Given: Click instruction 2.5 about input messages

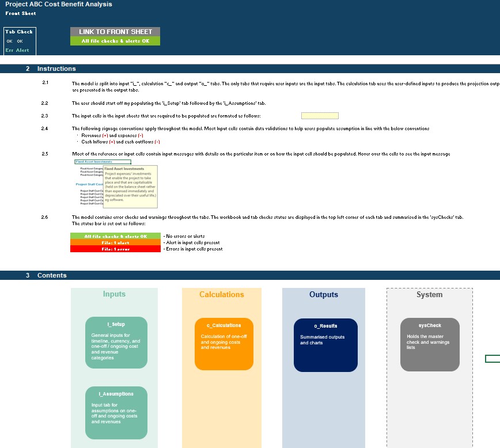Looking at the screenshot, I should pyautogui.click(x=261, y=154).
